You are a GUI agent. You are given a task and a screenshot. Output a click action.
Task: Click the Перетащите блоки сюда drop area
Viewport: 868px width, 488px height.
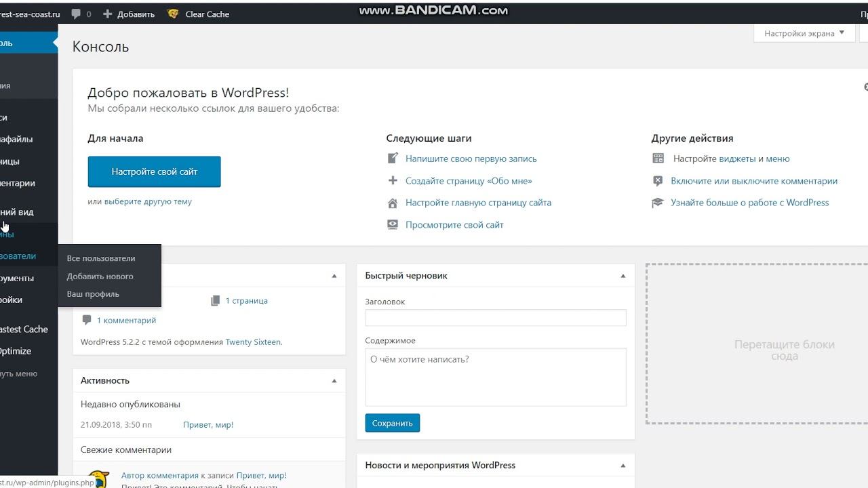click(x=757, y=344)
